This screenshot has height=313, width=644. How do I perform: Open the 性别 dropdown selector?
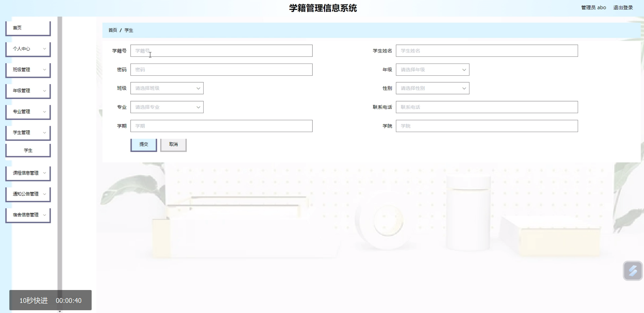click(x=432, y=88)
